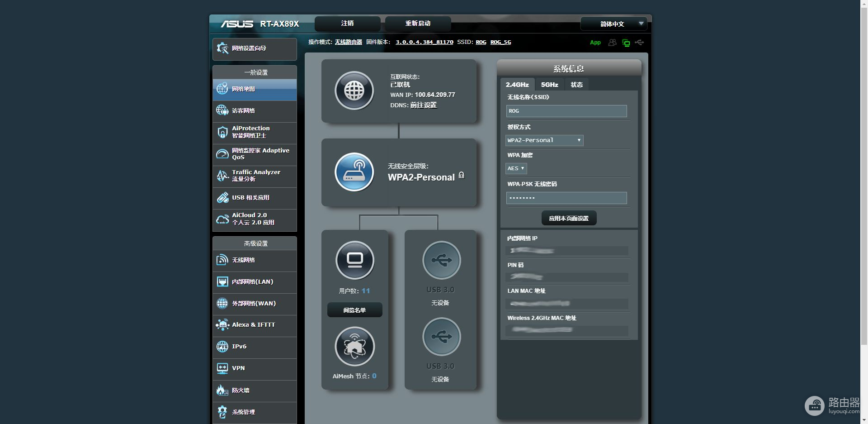Switch to the 状态 status tab
868x424 pixels.
576,85
